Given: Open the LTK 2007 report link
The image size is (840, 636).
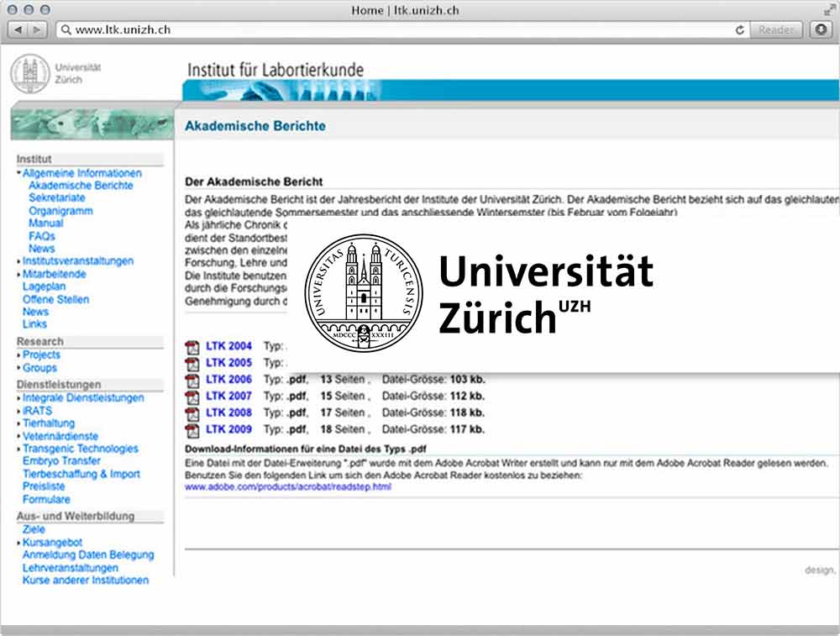Looking at the screenshot, I should 228,396.
